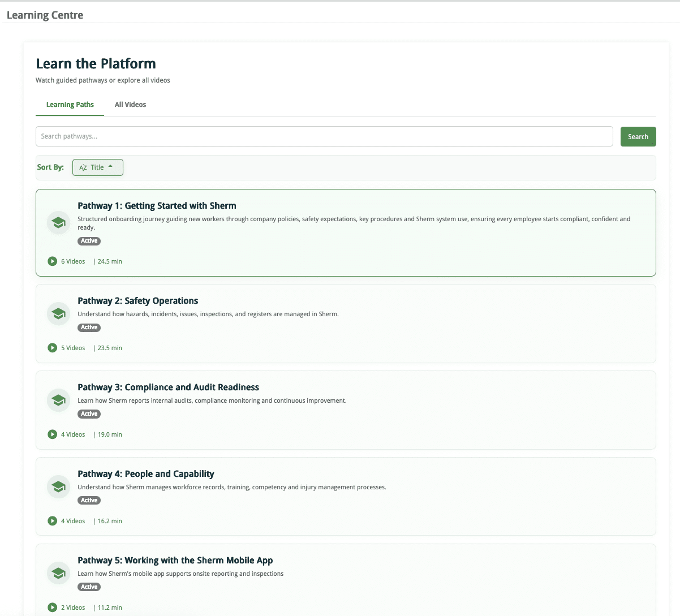Click the Active badge on Pathway 1

[x=89, y=241]
